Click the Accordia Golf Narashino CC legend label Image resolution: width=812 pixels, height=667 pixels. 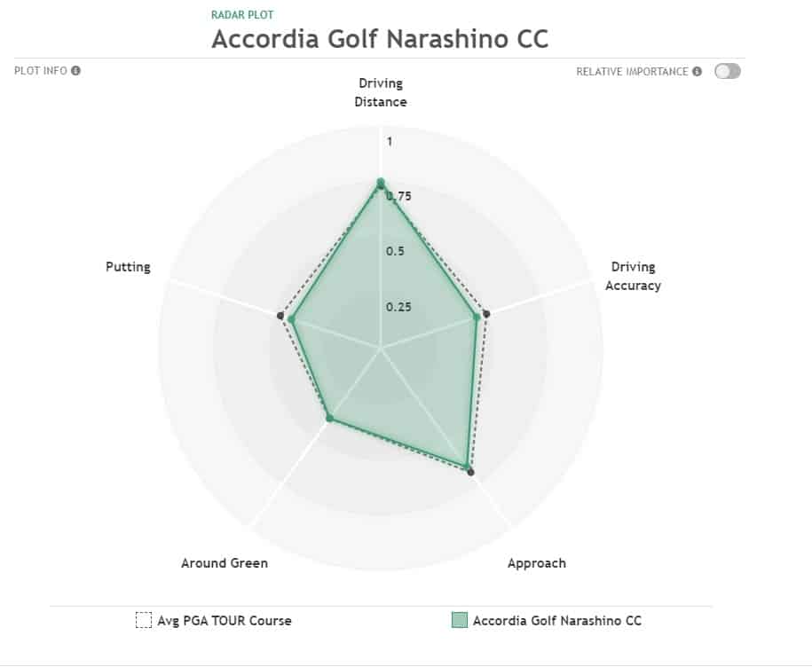pyautogui.click(x=556, y=620)
